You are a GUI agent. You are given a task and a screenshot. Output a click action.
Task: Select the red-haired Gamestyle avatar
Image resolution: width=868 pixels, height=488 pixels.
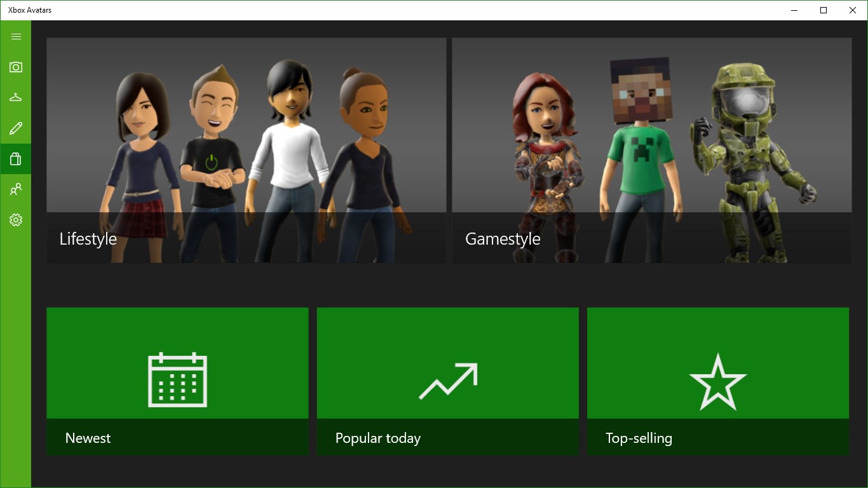point(546,146)
